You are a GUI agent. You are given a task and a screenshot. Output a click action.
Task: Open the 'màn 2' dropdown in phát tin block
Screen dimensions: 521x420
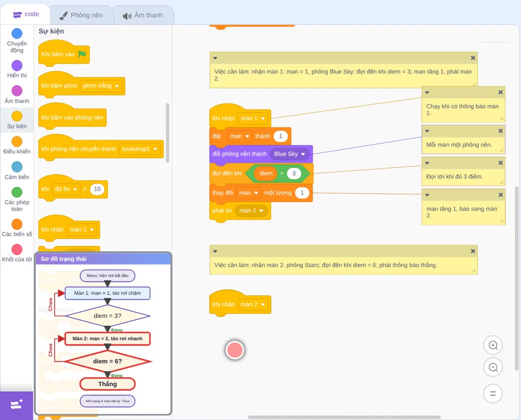click(x=261, y=211)
